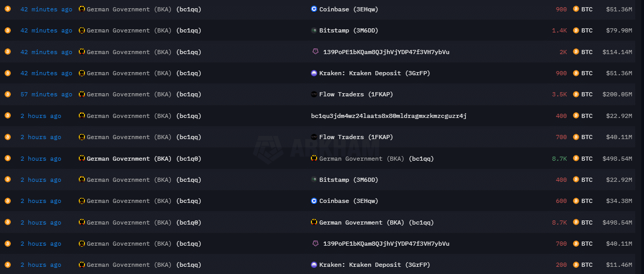Open Coinbase (3EHqw) in the $34.38M row
This screenshot has width=644, height=274.
(349, 201)
